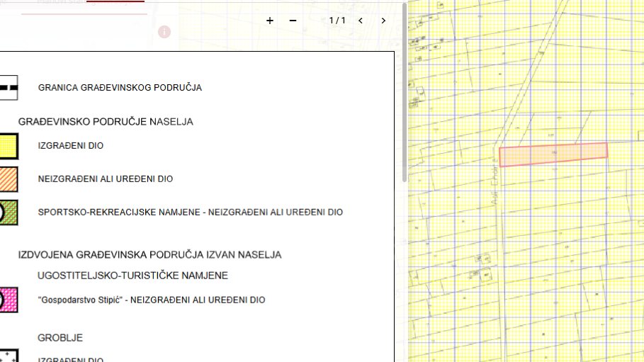Click the underlined tab at top left
This screenshot has height=362, width=644.
[x=84, y=6]
